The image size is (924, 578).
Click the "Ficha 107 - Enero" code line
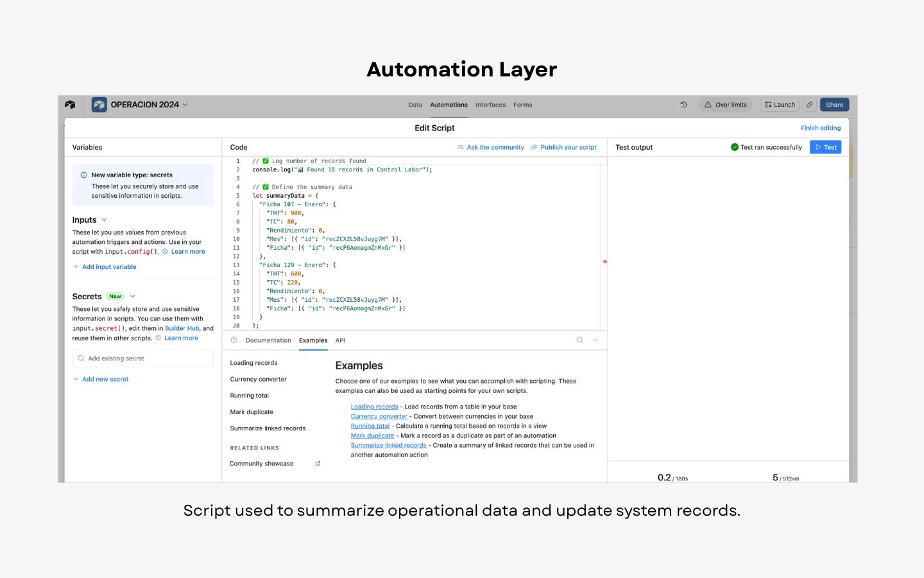[x=298, y=204]
